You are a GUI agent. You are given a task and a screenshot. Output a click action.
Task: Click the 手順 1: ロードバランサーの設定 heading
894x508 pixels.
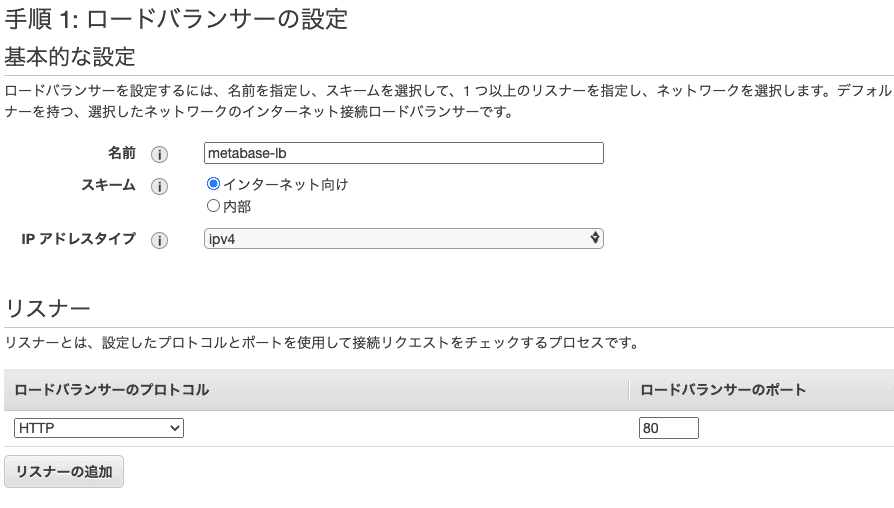pyautogui.click(x=176, y=19)
